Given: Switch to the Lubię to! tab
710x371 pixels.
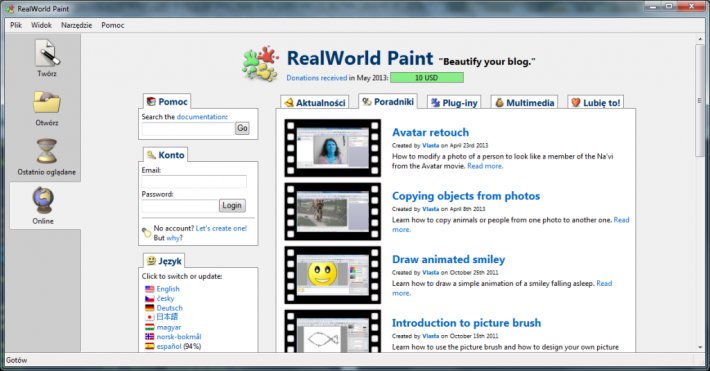Looking at the screenshot, I should coord(596,103).
